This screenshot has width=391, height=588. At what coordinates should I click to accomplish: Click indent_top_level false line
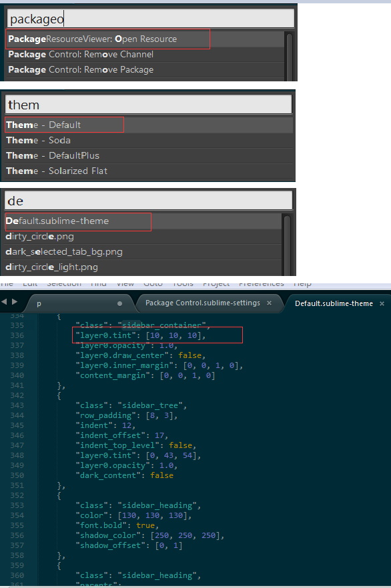coord(136,445)
